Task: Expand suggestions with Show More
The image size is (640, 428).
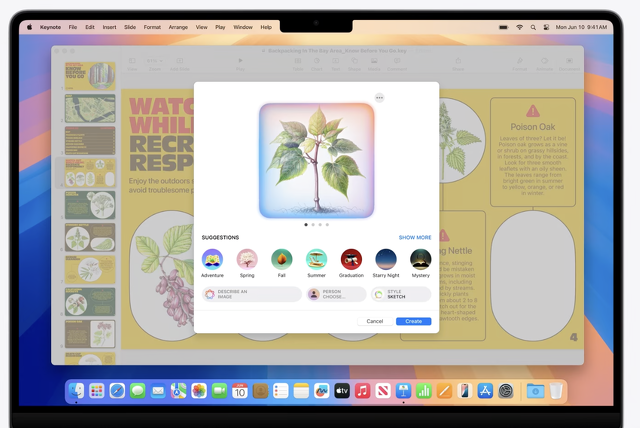Action: pos(415,238)
